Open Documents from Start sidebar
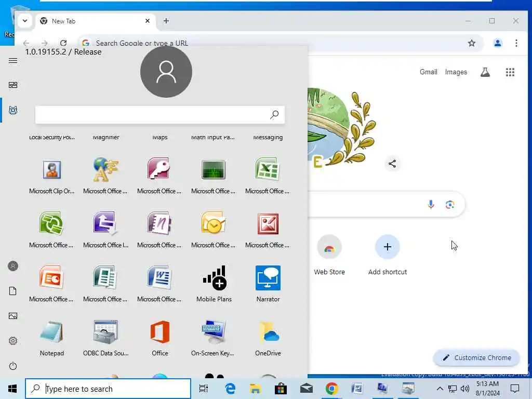Image resolution: width=532 pixels, height=399 pixels. click(x=13, y=291)
